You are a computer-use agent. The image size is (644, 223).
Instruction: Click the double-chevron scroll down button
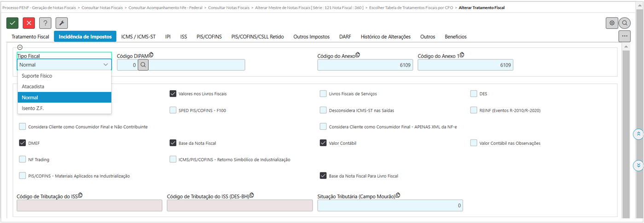(x=638, y=165)
